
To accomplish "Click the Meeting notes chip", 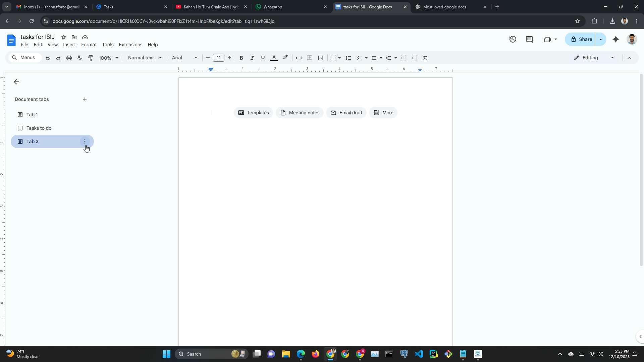I will 300,113.
